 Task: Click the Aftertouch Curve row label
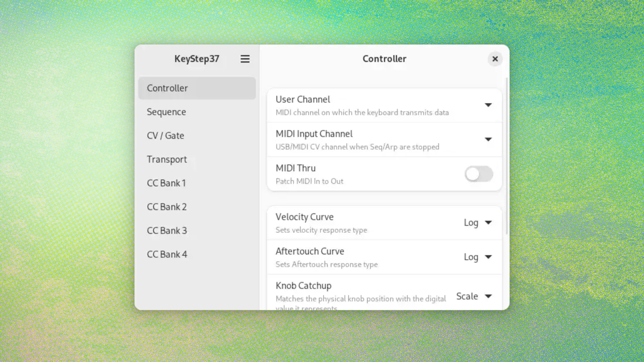point(310,251)
